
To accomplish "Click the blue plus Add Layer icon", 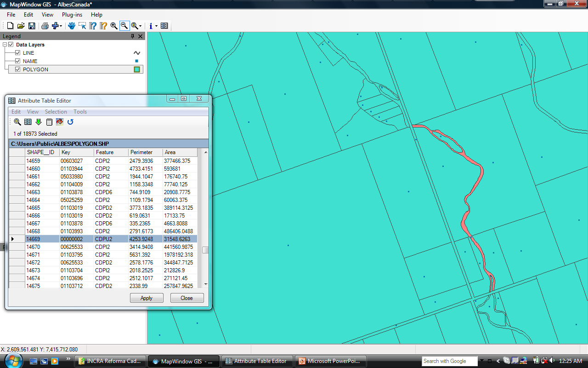I will point(55,26).
